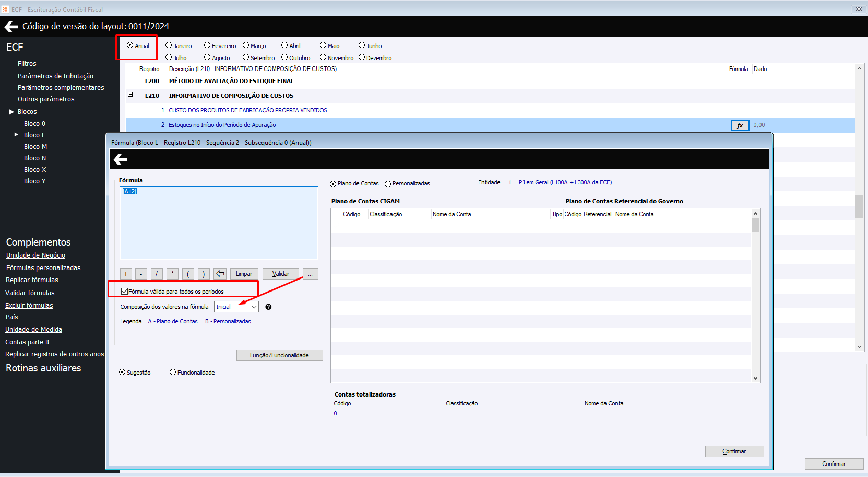Open the Rotinas auxiliares link
868x477 pixels.
(x=43, y=368)
